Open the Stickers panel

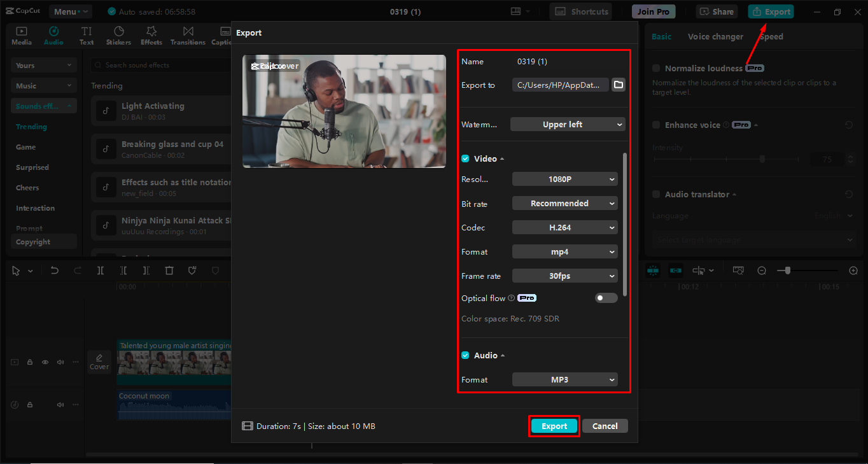click(x=118, y=35)
